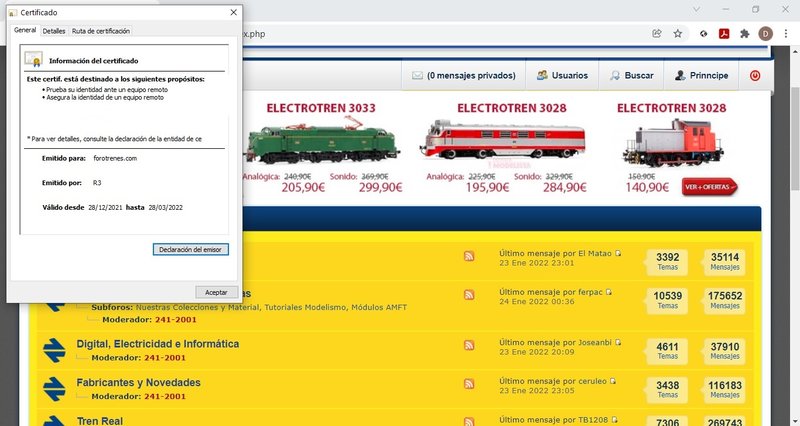The width and height of the screenshot is (800, 426).
Task: Click the share page icon in address bar
Action: 657,34
